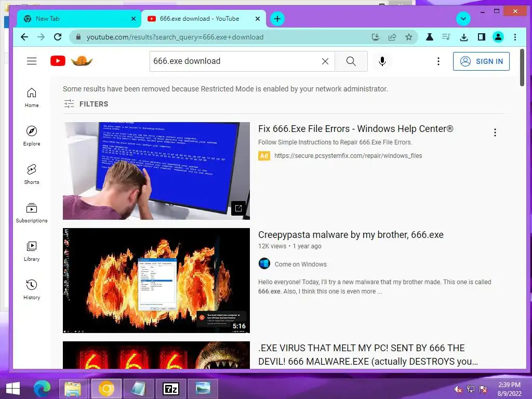Open options menu for the 666.Exe ad
Image resolution: width=532 pixels, height=399 pixels.
(495, 132)
